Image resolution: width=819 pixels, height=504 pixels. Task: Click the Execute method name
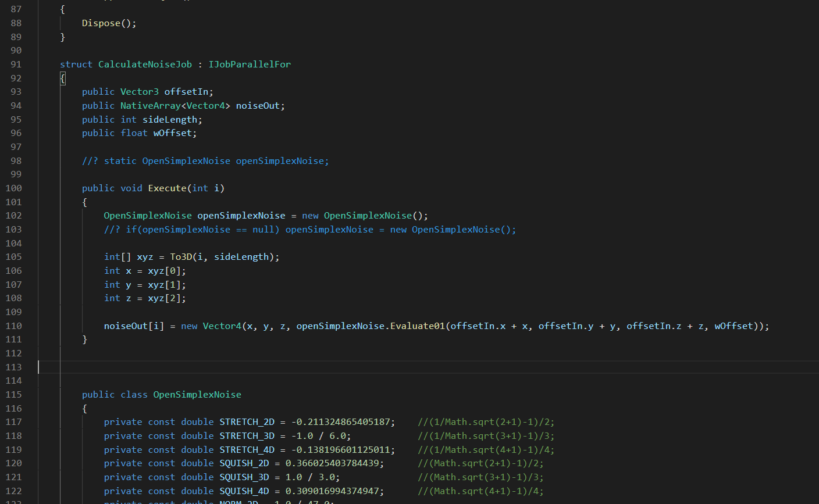[x=168, y=188]
